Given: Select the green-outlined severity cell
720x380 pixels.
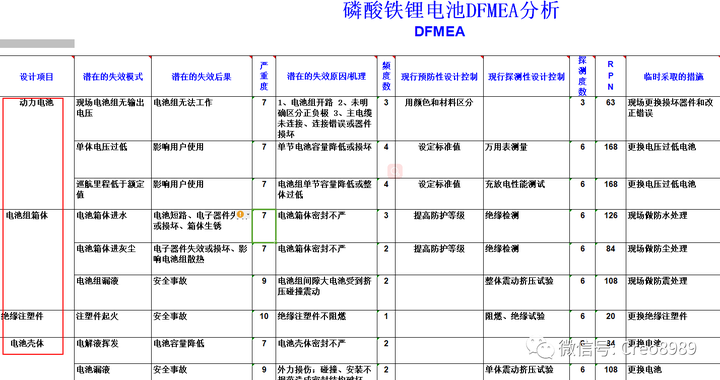Looking at the screenshot, I should [x=264, y=226].
